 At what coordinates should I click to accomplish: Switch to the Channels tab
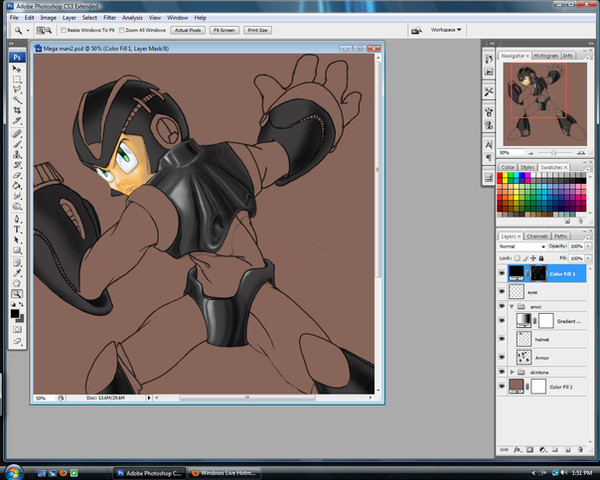click(x=537, y=235)
